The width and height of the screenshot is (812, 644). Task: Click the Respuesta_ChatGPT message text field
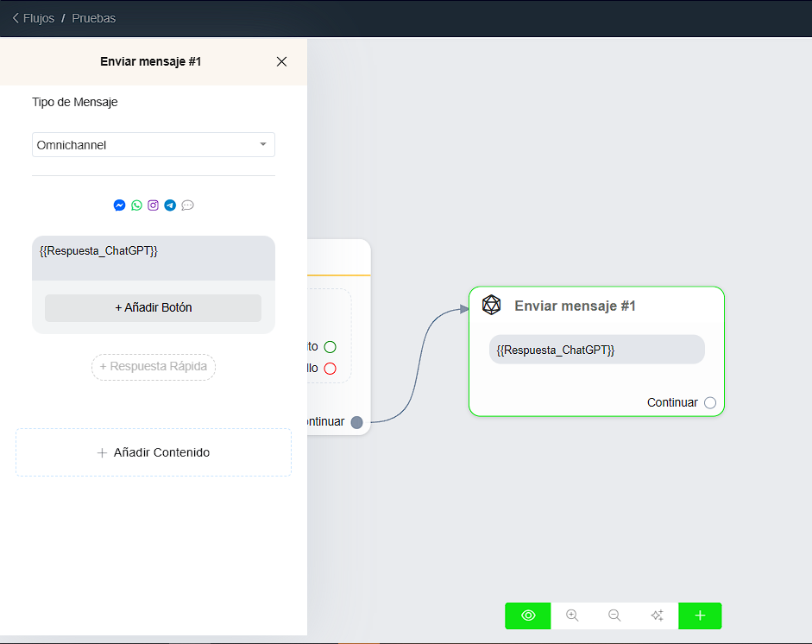154,257
